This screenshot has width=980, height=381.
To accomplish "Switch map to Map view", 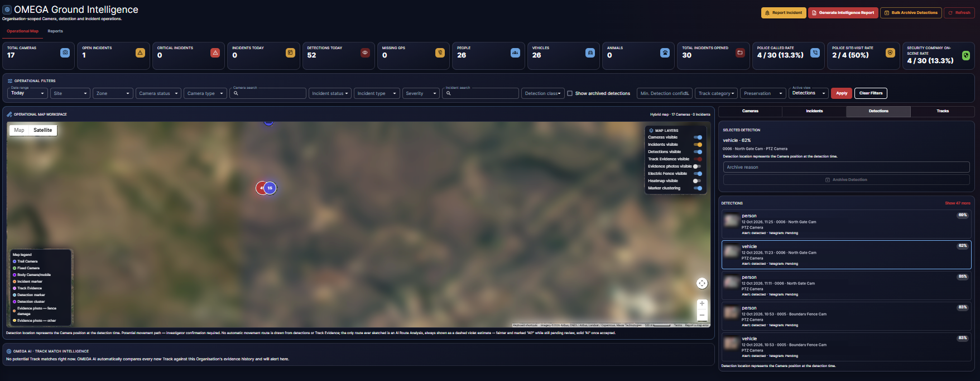I will coord(20,130).
